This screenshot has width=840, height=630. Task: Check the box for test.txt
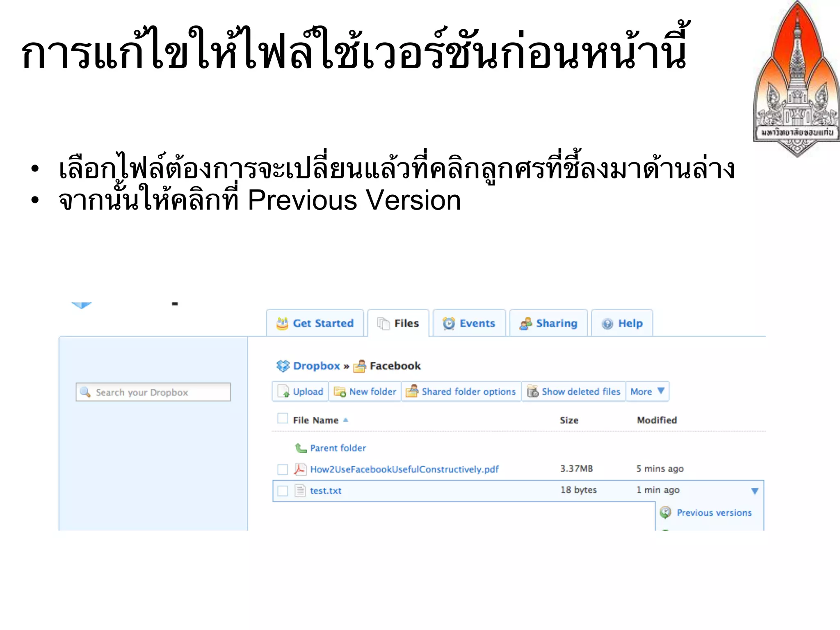pyautogui.click(x=283, y=491)
